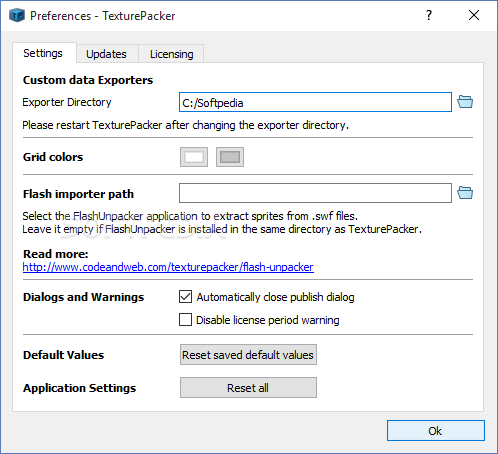Click the TexturePacker cube icon in title bar
The height and width of the screenshot is (454, 498).
click(17, 16)
